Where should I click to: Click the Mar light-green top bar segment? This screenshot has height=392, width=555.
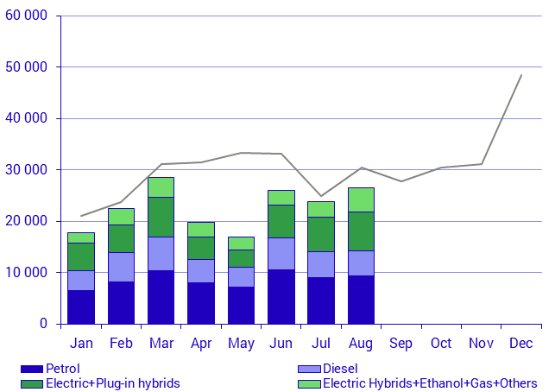161,187
